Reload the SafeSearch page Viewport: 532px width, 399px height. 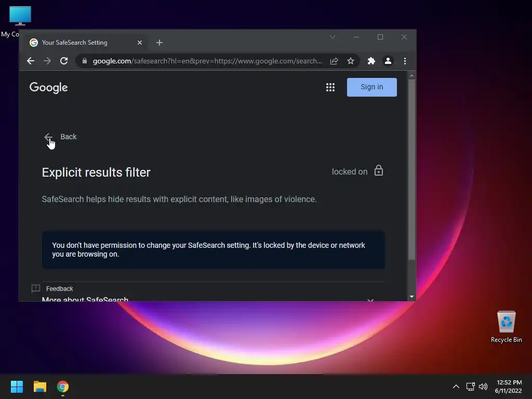64,61
